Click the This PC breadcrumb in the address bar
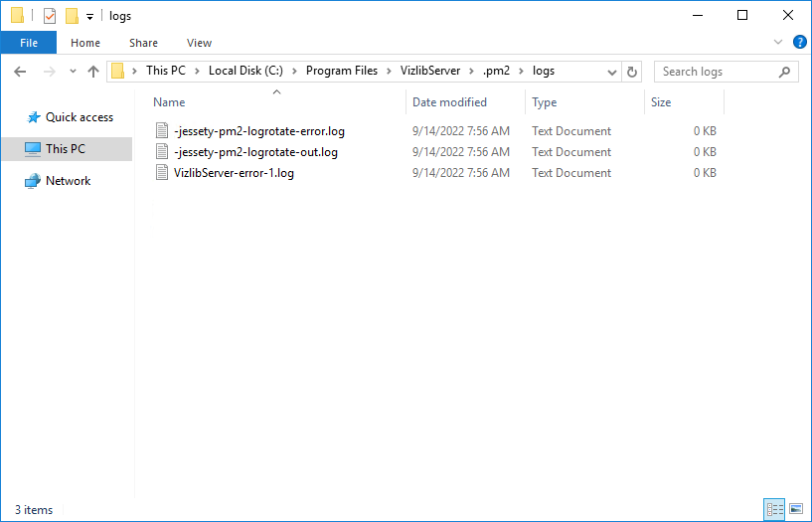The width and height of the screenshot is (812, 522). click(x=166, y=71)
